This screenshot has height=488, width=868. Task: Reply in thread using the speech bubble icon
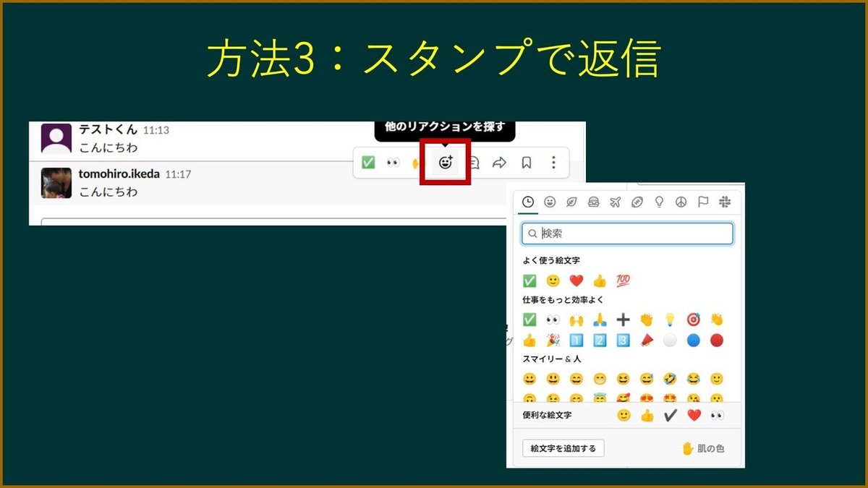[474, 163]
